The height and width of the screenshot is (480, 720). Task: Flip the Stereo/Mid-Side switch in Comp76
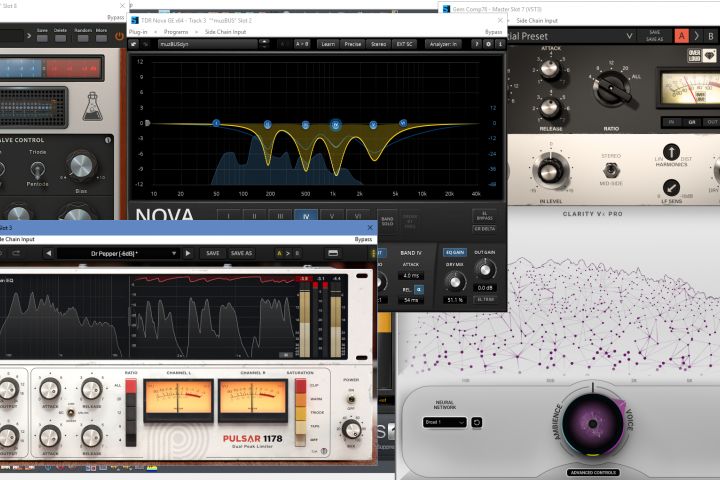610,169
